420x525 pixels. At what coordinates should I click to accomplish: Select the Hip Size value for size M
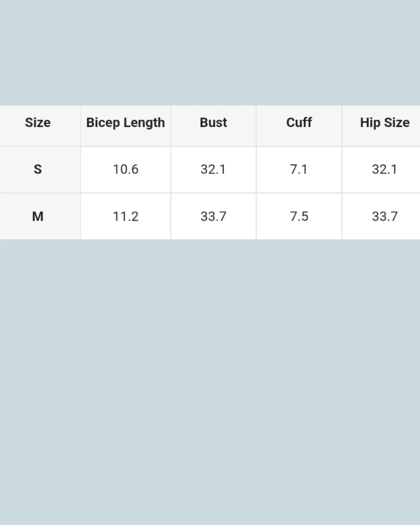(x=384, y=216)
